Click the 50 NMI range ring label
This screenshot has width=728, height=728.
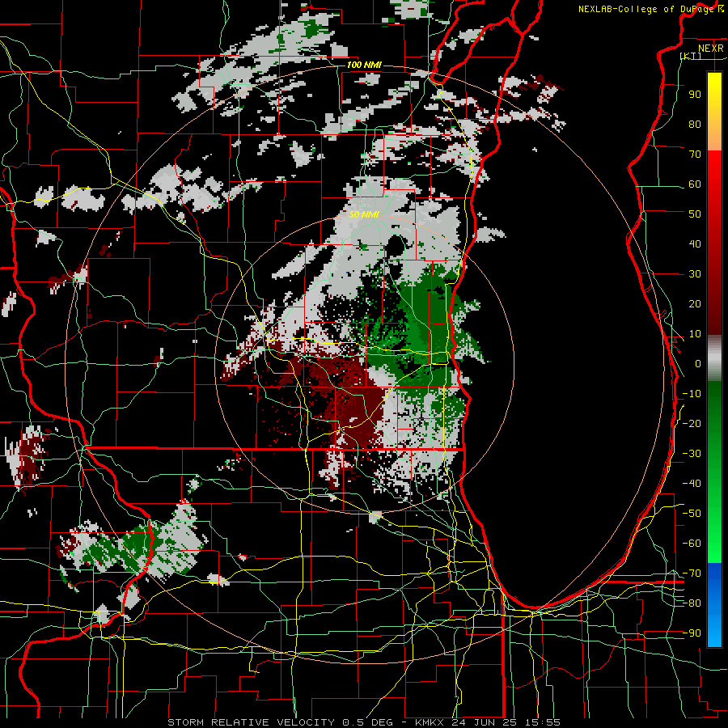(x=364, y=214)
